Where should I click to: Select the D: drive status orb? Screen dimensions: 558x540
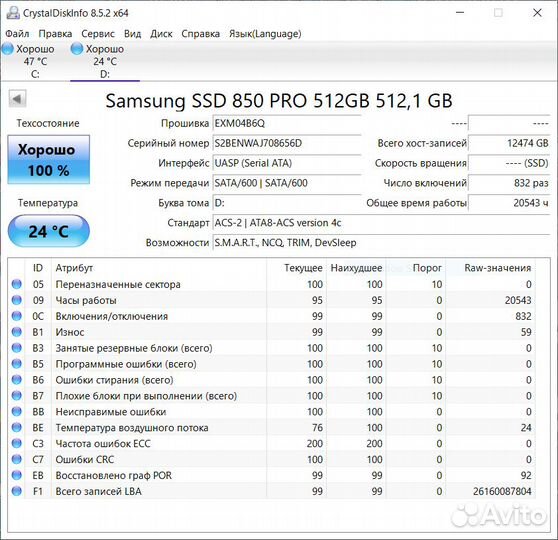tap(77, 48)
